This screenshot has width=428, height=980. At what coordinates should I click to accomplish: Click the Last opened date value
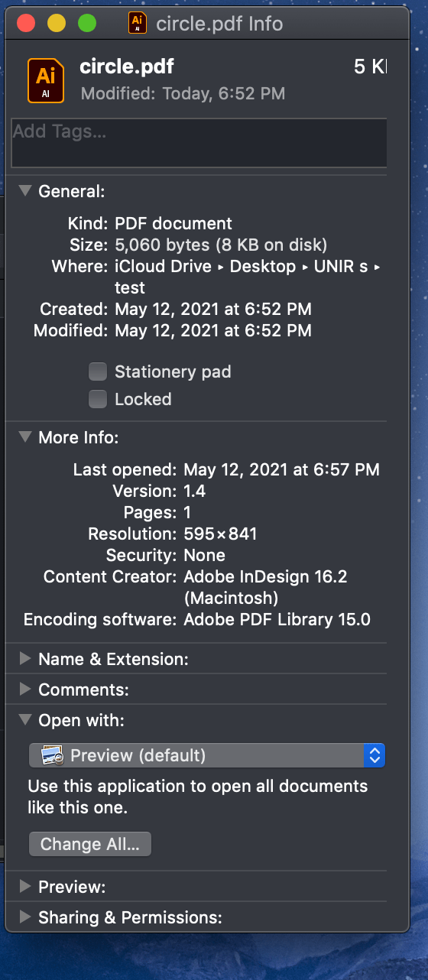[282, 470]
